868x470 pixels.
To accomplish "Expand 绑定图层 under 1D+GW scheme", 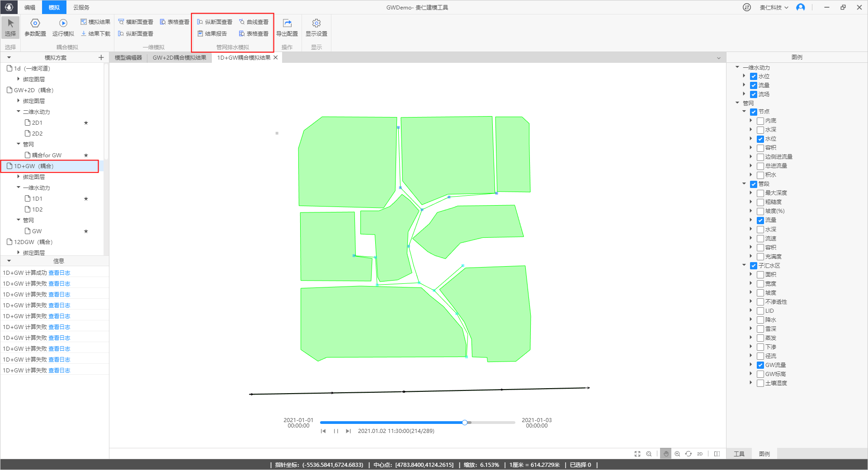I will 19,177.
